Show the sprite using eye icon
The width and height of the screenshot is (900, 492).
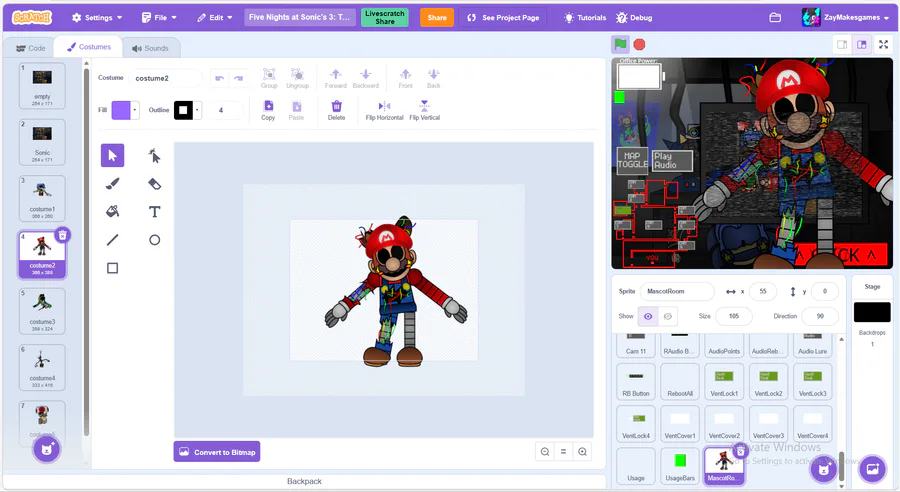[x=648, y=316]
